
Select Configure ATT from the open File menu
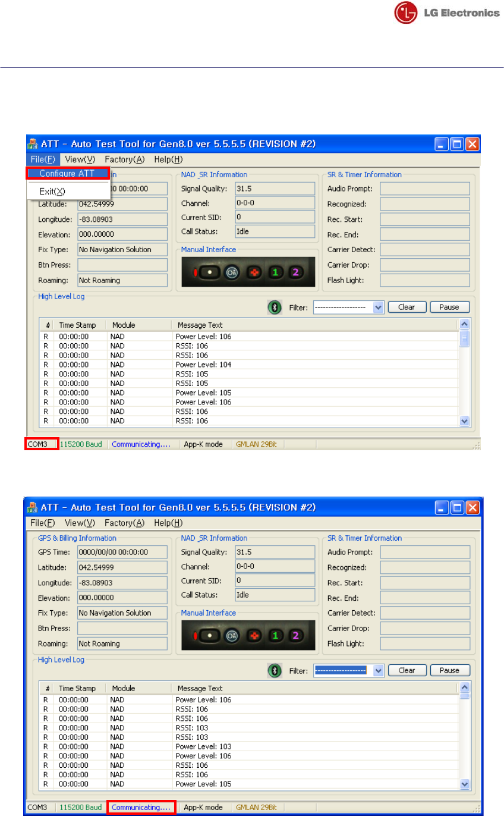pos(68,174)
